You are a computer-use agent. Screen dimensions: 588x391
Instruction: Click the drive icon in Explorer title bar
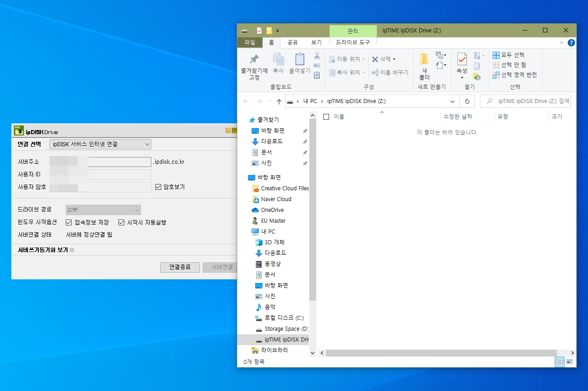coord(244,31)
